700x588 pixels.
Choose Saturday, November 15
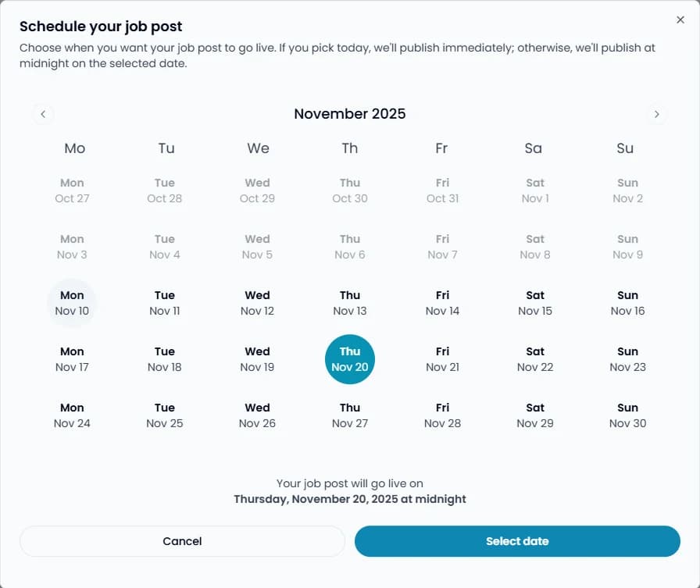[534, 303]
